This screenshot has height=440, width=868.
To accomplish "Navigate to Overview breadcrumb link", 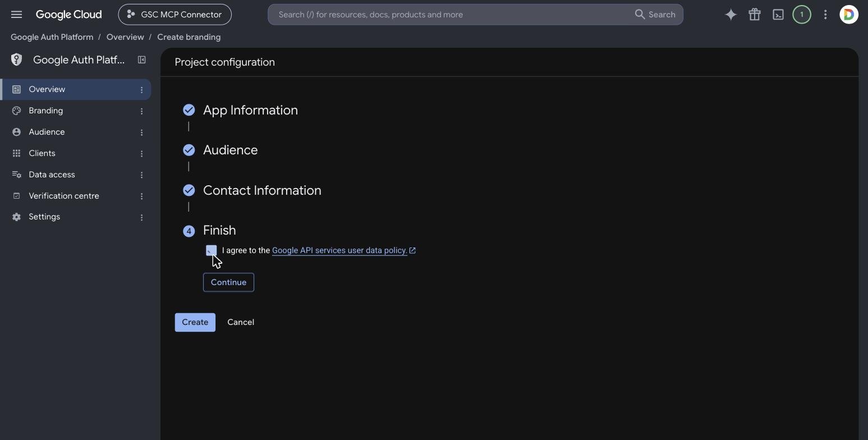I will point(125,37).
